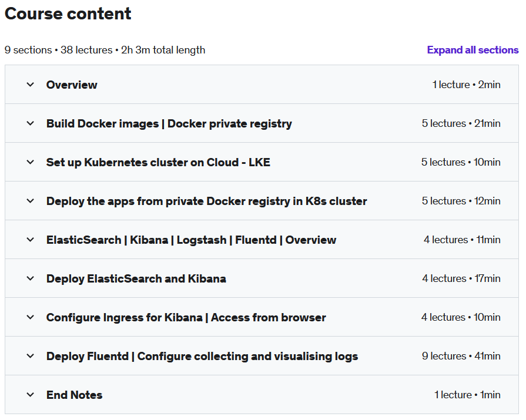Select 'ElasticSearch | Kibana | Logstash | Fluentd | Overview'
Viewport: 526px width, 420px height.
click(191, 240)
